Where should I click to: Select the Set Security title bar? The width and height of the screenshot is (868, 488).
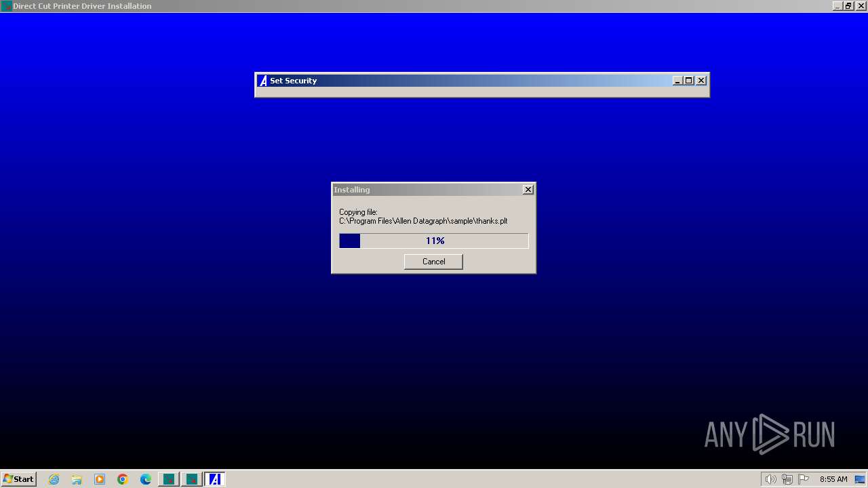(482, 81)
